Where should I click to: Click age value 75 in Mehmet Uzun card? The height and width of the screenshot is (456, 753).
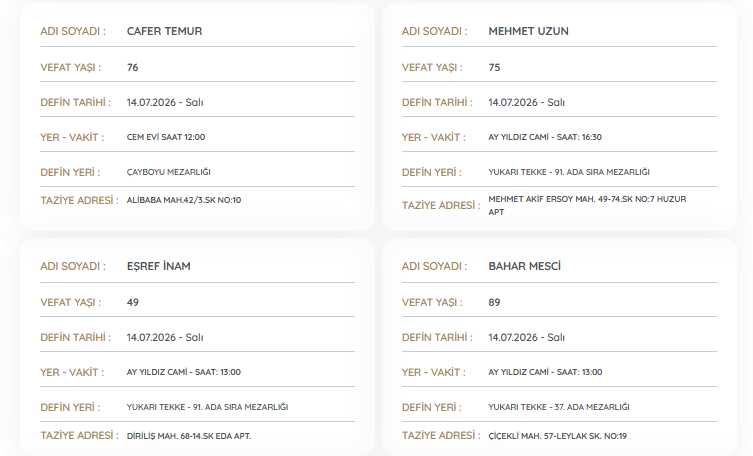494,68
